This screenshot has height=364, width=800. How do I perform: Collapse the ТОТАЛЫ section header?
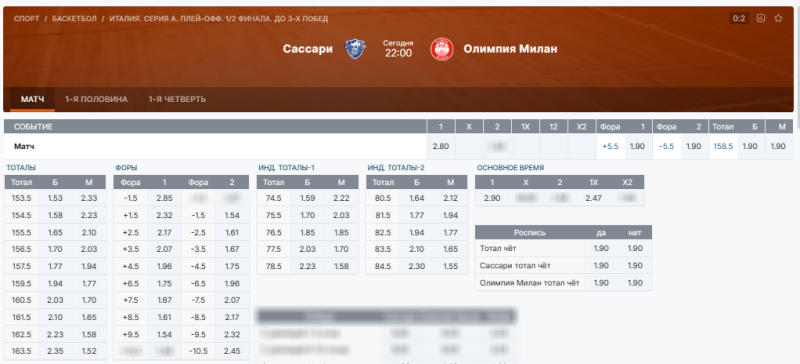21,167
